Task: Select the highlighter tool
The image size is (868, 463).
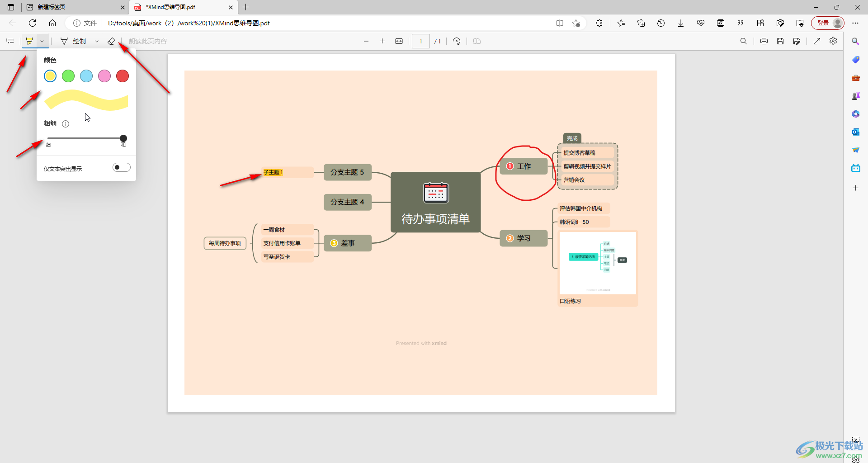Action: click(x=29, y=41)
